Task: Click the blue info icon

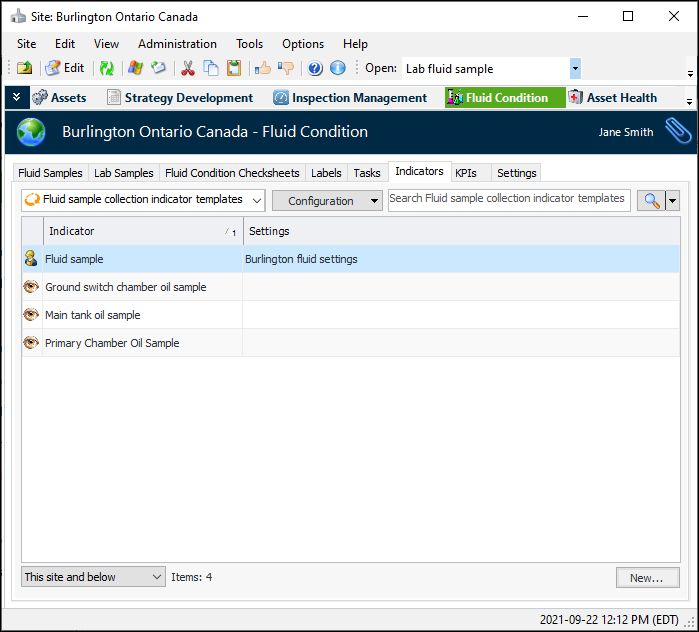Action: (337, 68)
